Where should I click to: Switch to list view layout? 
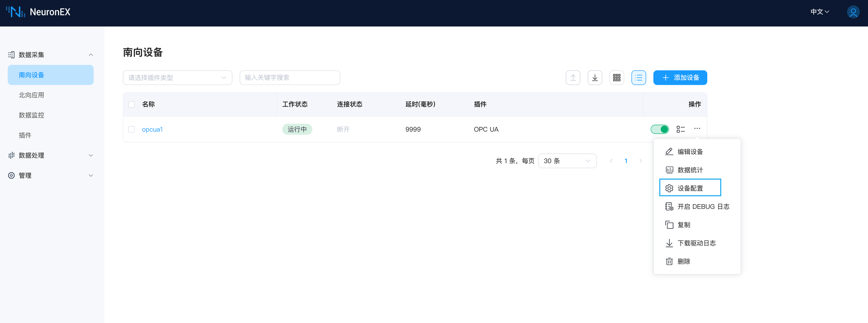tap(638, 77)
